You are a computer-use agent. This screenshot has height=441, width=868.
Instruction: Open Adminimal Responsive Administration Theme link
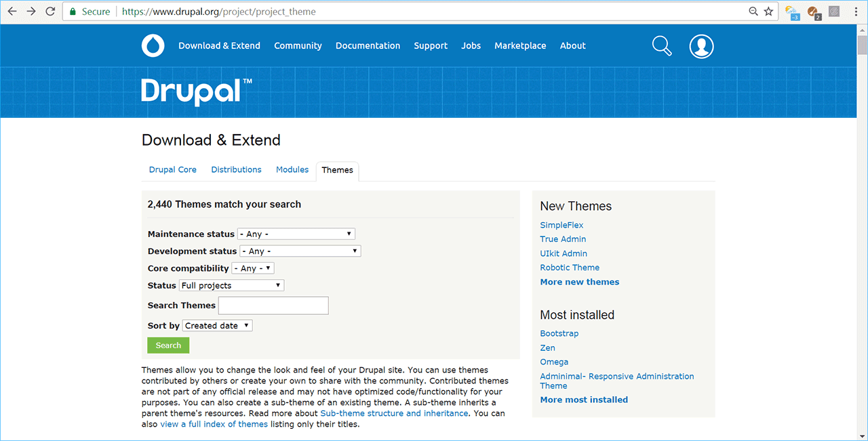tap(617, 381)
